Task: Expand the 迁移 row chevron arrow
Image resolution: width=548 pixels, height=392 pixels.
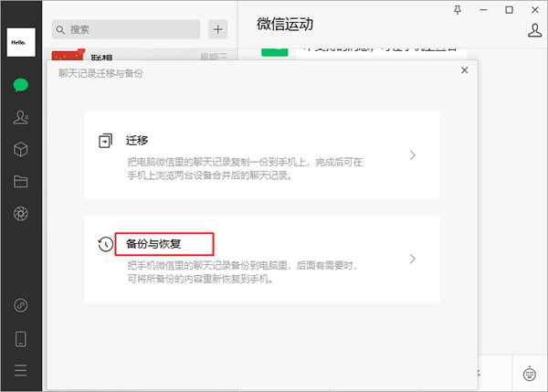Action: tap(412, 155)
